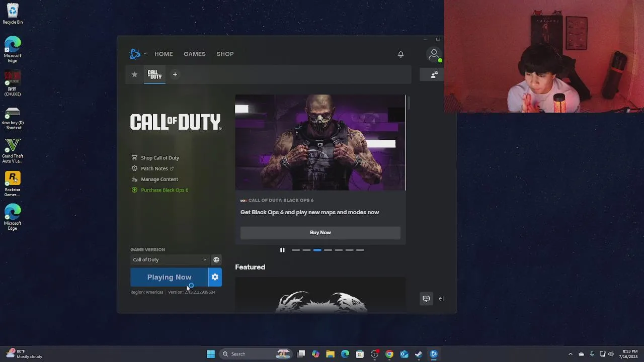Show hidden system tray icons
This screenshot has height=362, width=644.
570,354
